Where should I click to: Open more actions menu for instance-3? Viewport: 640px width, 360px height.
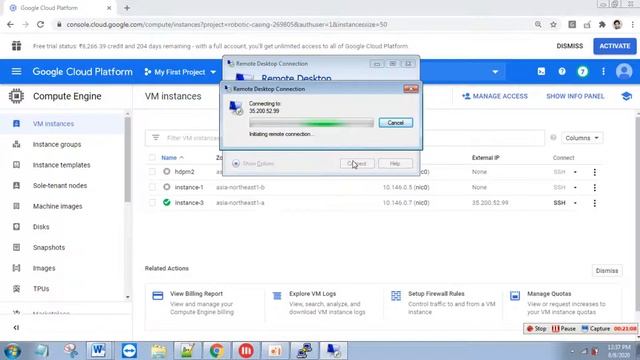click(595, 203)
